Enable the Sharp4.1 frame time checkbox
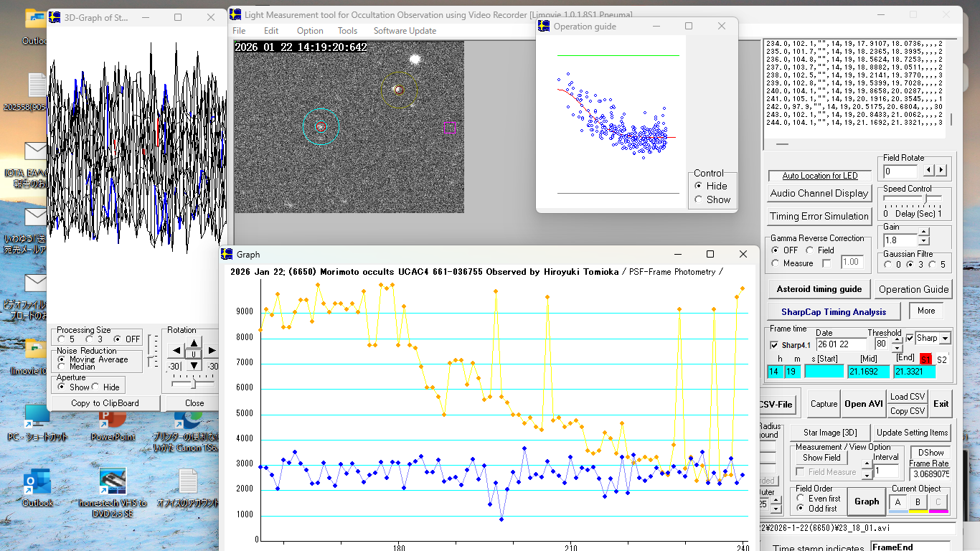The image size is (980, 551). 774,345
